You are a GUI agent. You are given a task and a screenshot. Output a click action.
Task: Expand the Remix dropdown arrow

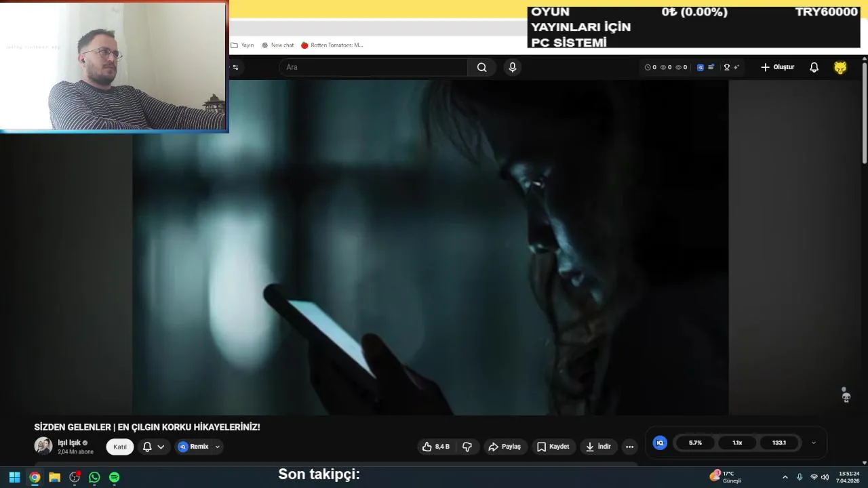(217, 447)
